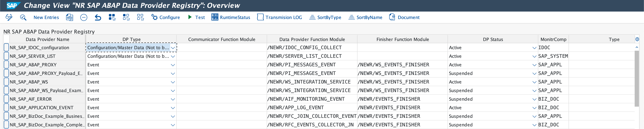Viewport: 644px width, 129px height.
Task: Click the delete (minus circle) icon
Action: pos(84,17)
